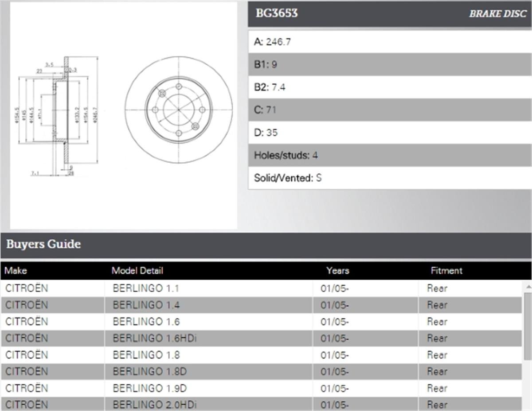Click the Rear fitment in BERLINGO 2.0HDi row
Viewport: 532px width, 411px height.
pos(437,404)
